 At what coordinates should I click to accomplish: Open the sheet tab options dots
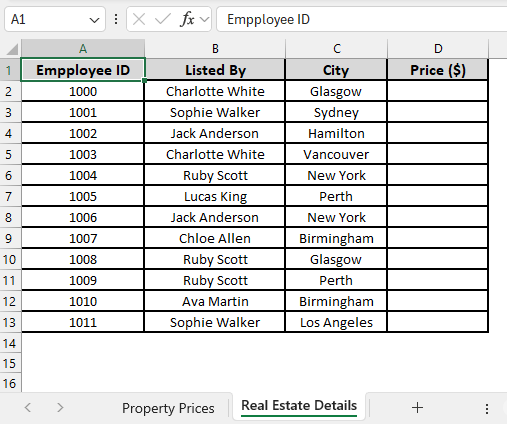click(487, 409)
